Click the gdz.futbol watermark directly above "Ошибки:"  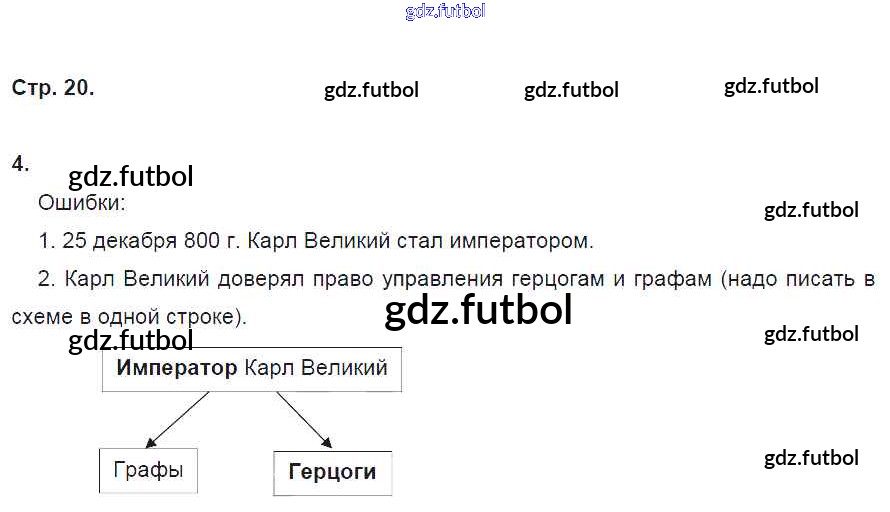tap(131, 176)
